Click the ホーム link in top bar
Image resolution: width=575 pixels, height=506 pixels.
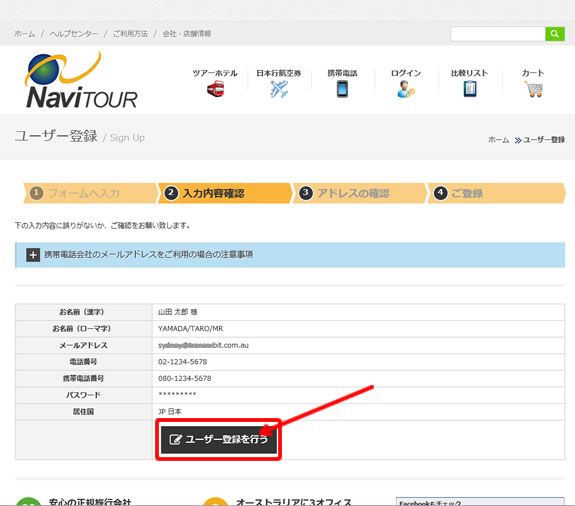(x=25, y=34)
